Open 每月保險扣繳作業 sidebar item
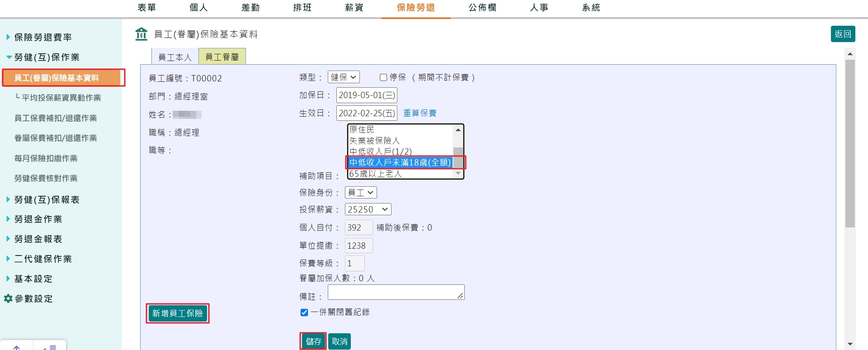 pyautogui.click(x=46, y=158)
